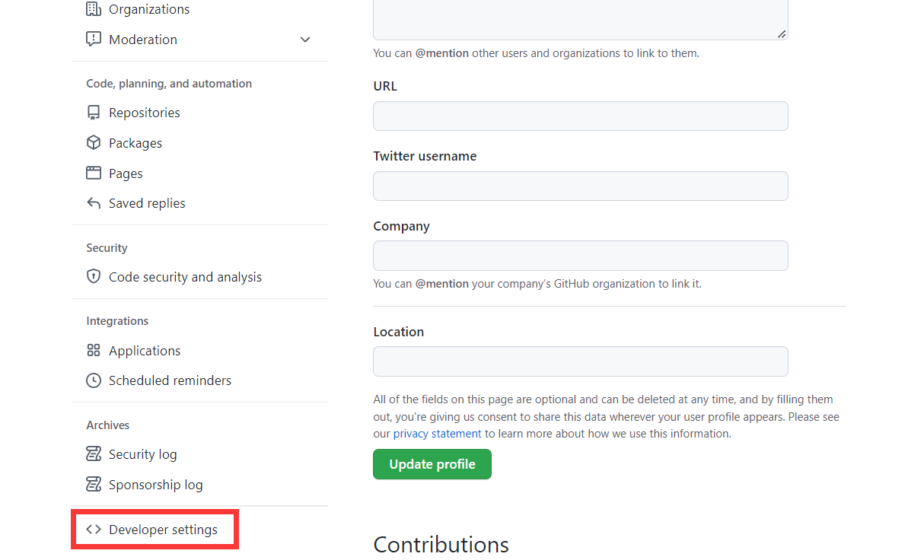Open Security log settings page
This screenshot has height=560, width=924.
point(142,454)
